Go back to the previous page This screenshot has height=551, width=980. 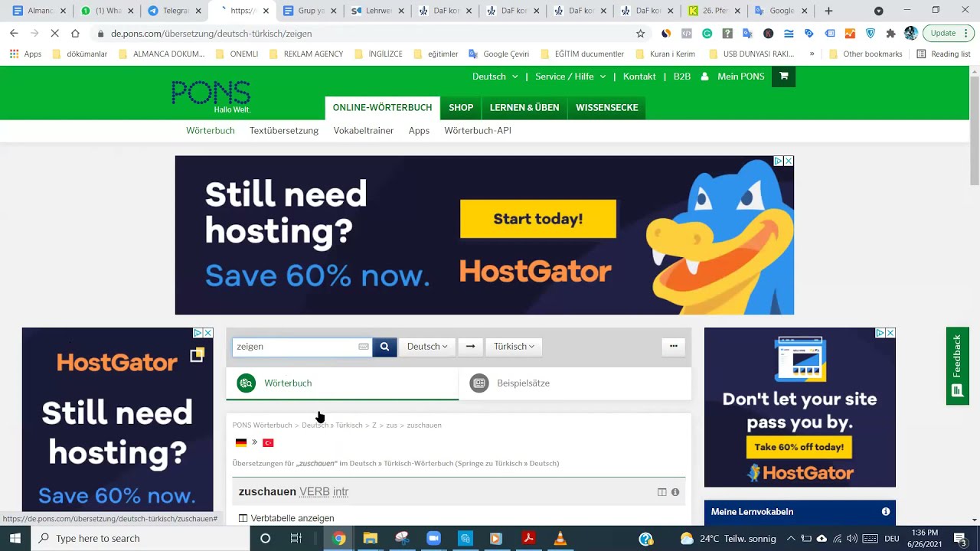point(14,34)
